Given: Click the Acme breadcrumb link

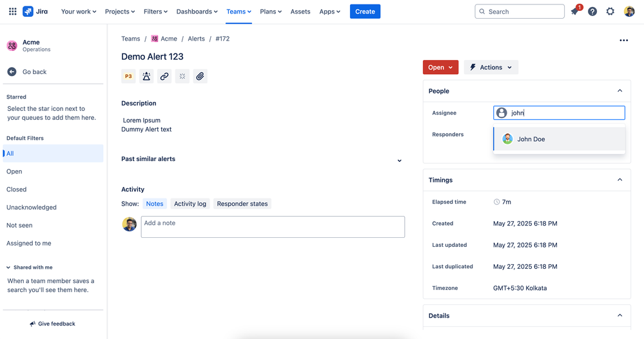Looking at the screenshot, I should pyautogui.click(x=169, y=39).
